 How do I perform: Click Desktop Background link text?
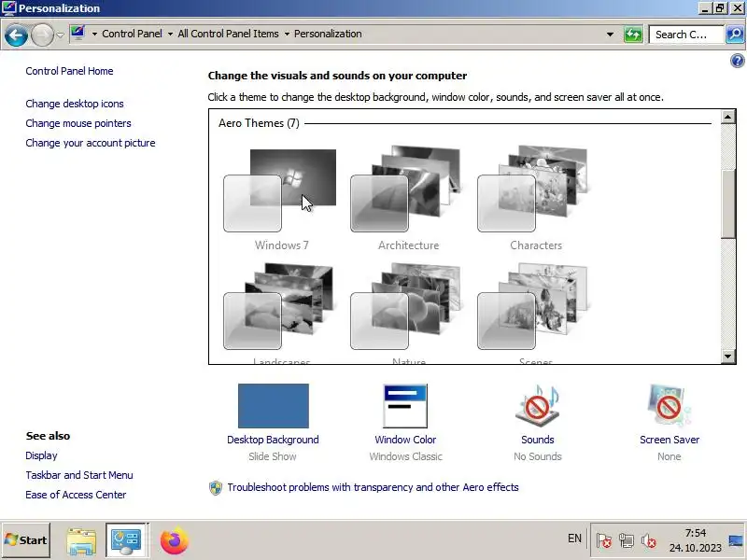[273, 440]
